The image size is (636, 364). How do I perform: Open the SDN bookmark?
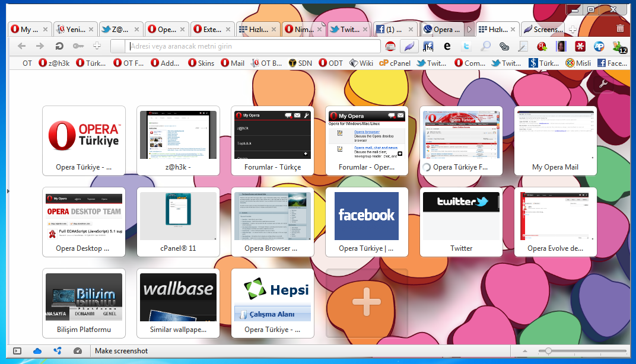pos(301,63)
